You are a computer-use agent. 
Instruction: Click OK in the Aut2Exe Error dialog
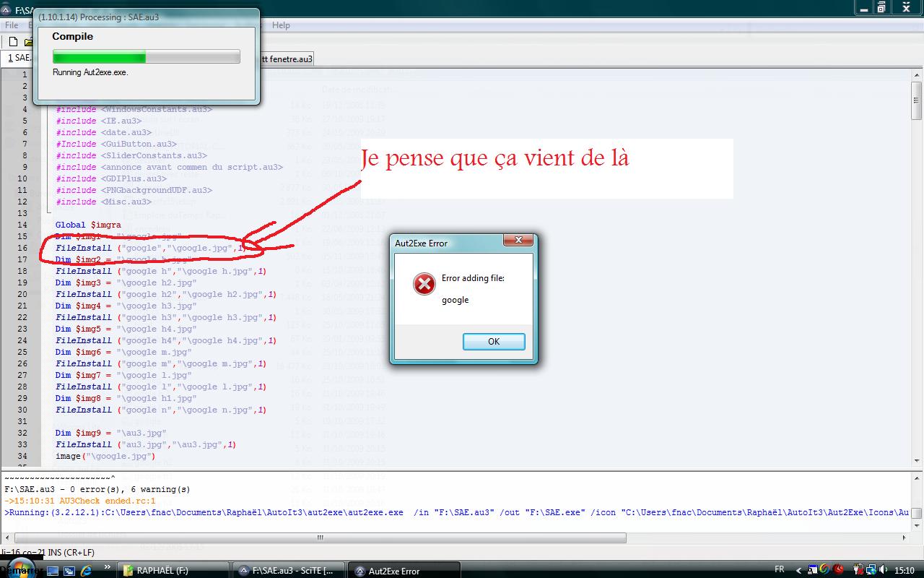coord(494,342)
